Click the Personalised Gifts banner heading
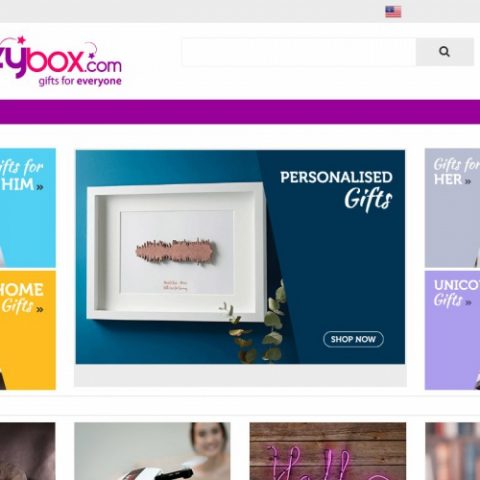The width and height of the screenshot is (480, 480). [x=336, y=191]
